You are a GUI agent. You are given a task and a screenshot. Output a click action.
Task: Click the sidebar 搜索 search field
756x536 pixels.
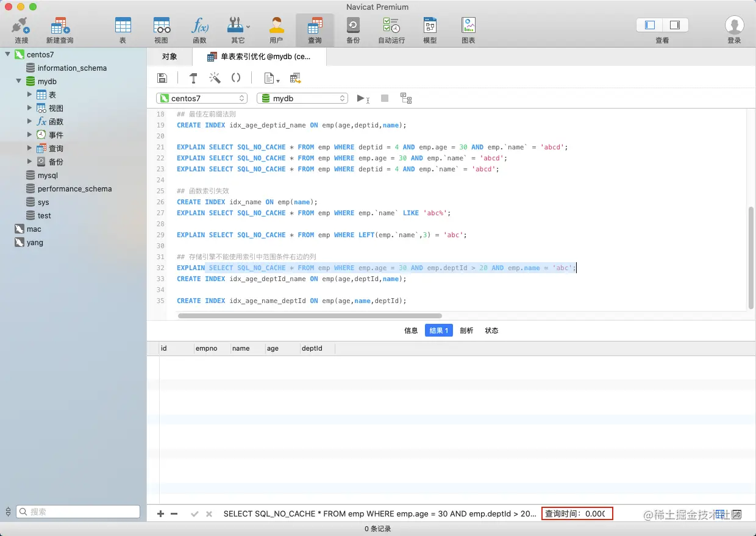(78, 512)
